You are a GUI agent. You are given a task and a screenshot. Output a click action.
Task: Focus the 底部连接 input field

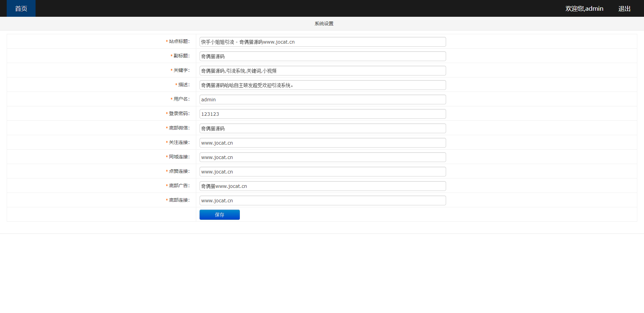(x=323, y=201)
